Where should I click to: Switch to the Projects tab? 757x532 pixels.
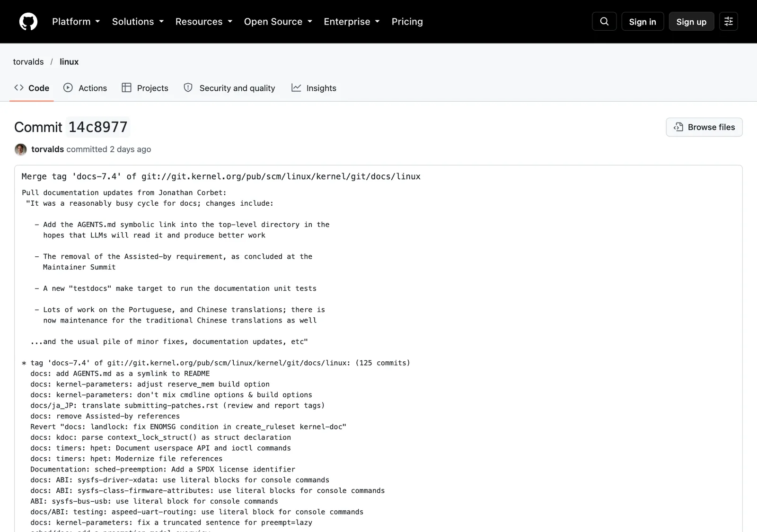click(x=145, y=88)
